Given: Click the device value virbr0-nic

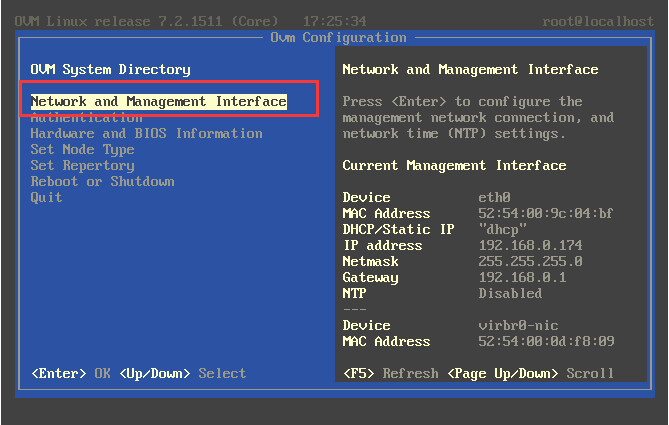Looking at the screenshot, I should [x=518, y=326].
